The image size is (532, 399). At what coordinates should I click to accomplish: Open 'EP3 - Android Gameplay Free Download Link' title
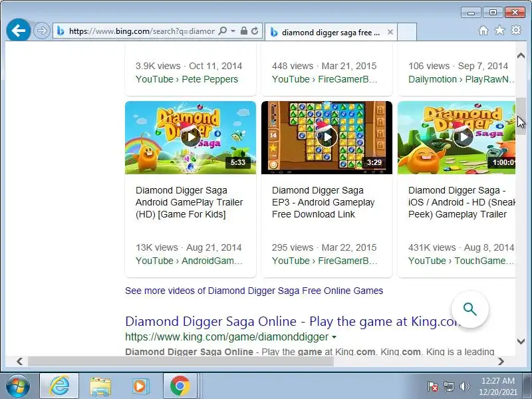[x=323, y=202]
